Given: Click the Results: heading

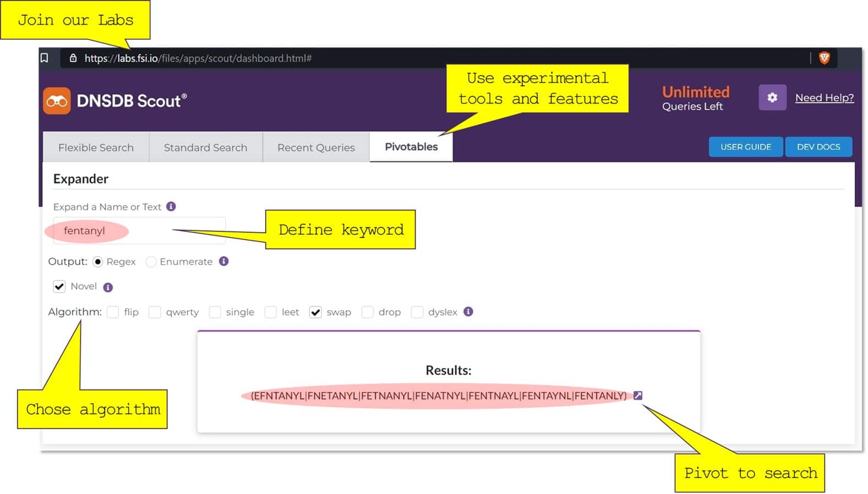Looking at the screenshot, I should (x=449, y=370).
